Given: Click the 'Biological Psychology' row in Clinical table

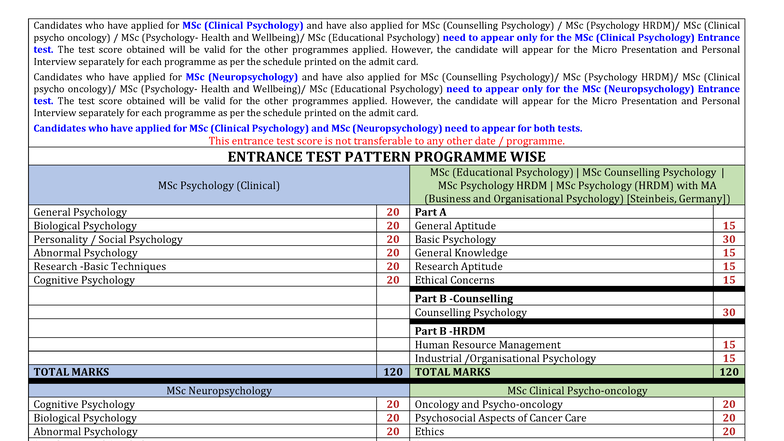Looking at the screenshot, I should coord(85,226).
